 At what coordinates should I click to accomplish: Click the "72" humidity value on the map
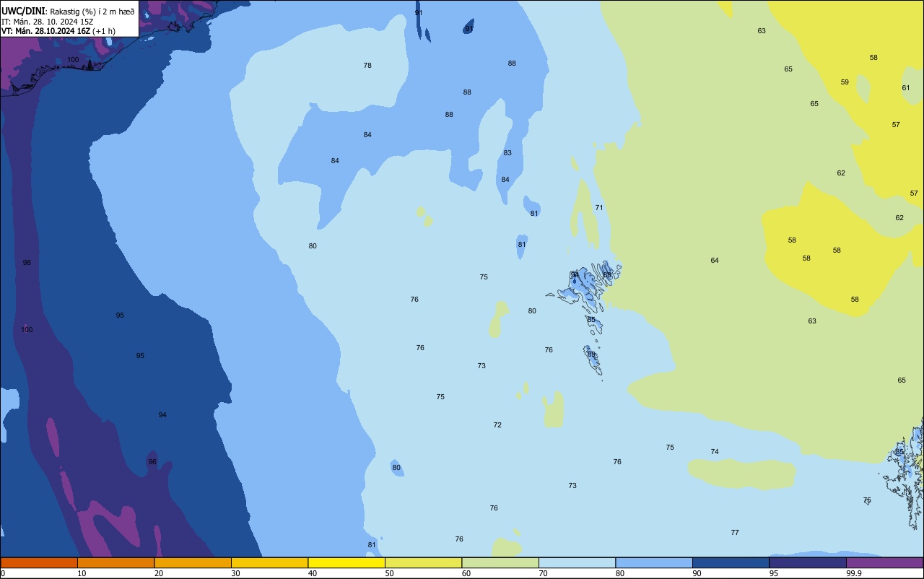[497, 425]
